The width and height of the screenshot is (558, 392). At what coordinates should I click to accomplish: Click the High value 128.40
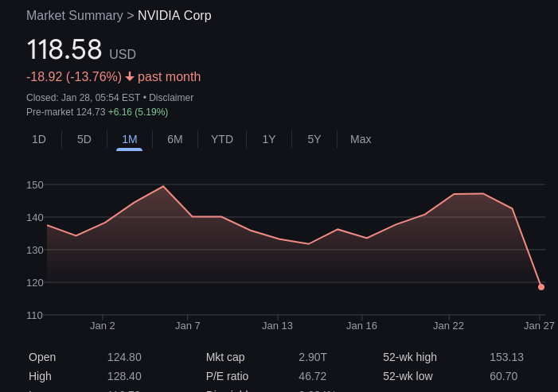[x=124, y=376]
